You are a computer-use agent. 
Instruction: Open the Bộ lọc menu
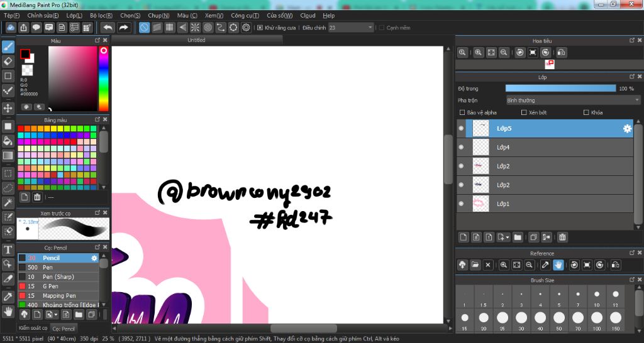(101, 16)
